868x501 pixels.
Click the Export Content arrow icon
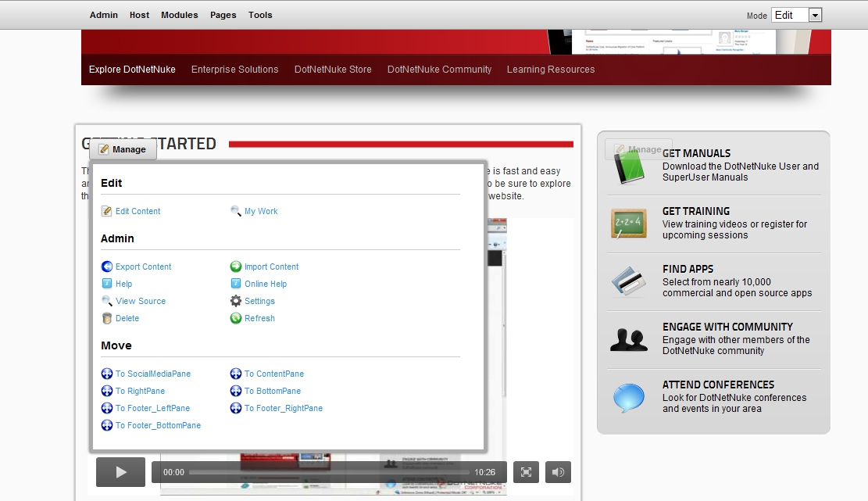coord(107,267)
